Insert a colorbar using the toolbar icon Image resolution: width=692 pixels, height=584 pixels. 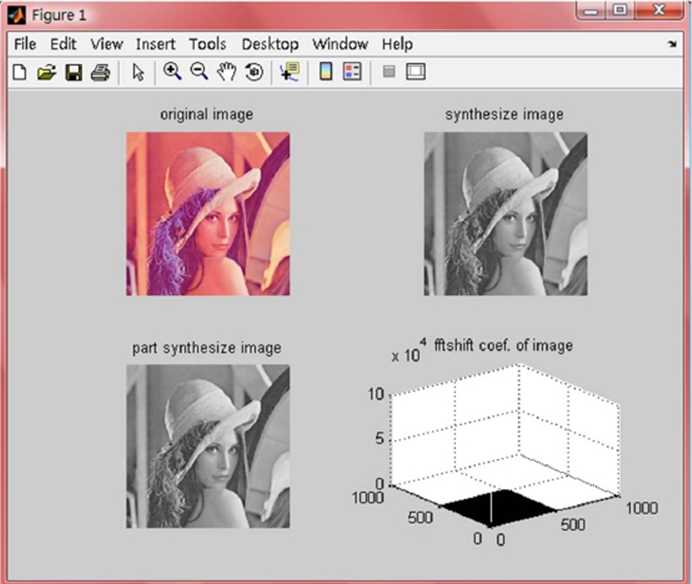[x=326, y=72]
